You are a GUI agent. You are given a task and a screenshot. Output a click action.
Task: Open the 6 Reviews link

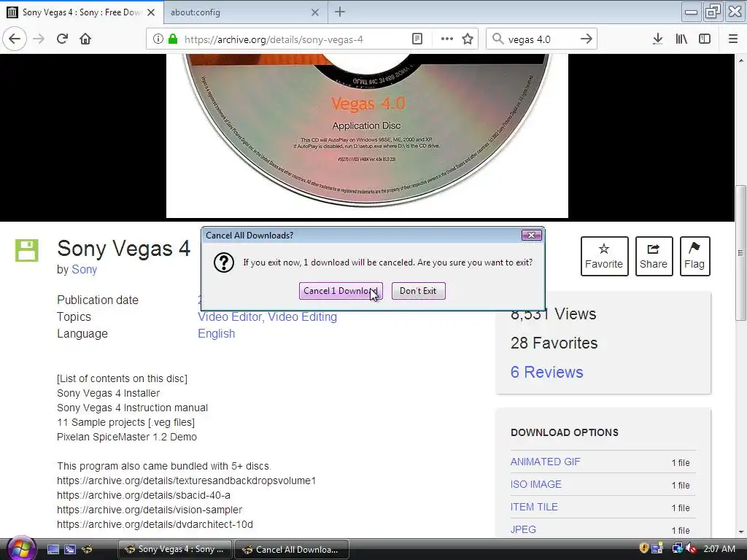pos(547,372)
